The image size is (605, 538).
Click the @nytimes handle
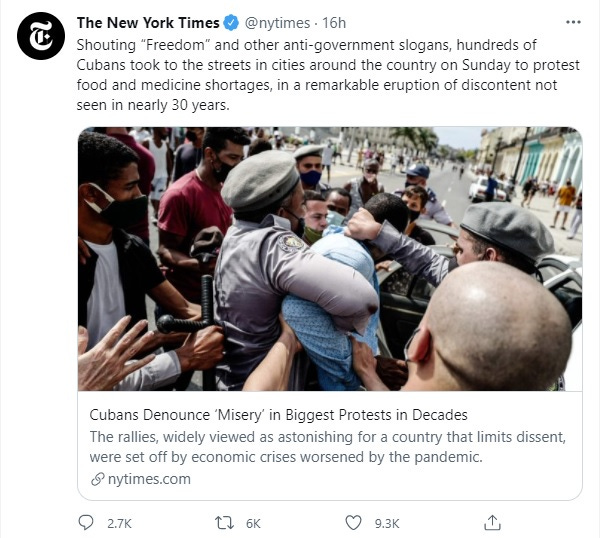[277, 23]
